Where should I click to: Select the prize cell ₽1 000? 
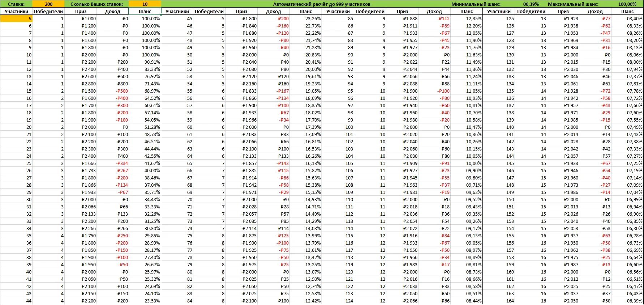(81, 18)
